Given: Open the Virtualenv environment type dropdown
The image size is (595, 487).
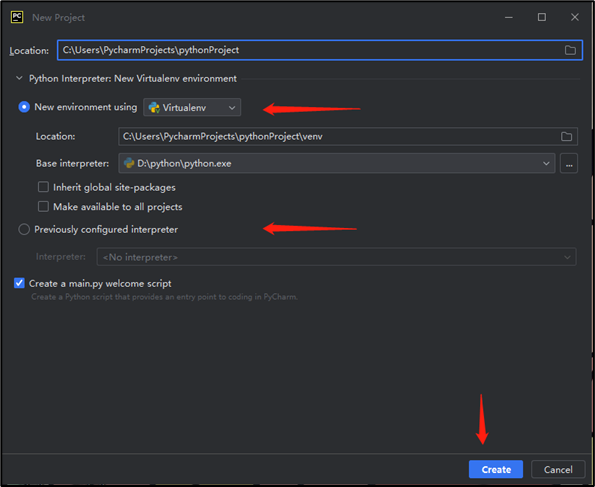Looking at the screenshot, I should [192, 107].
